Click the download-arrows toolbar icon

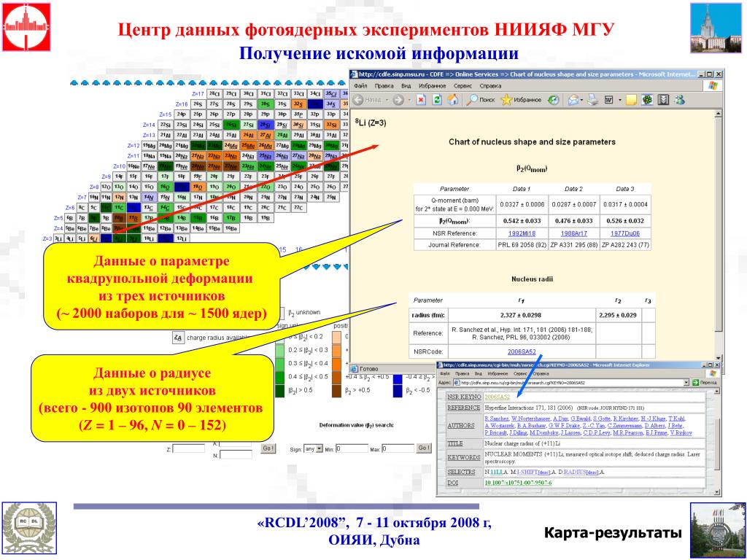pos(663,100)
